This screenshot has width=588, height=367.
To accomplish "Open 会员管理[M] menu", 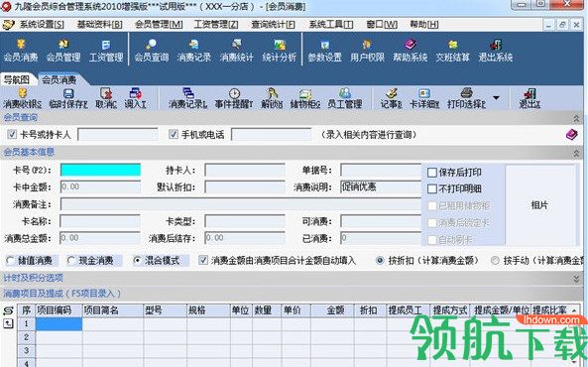I will 159,25.
